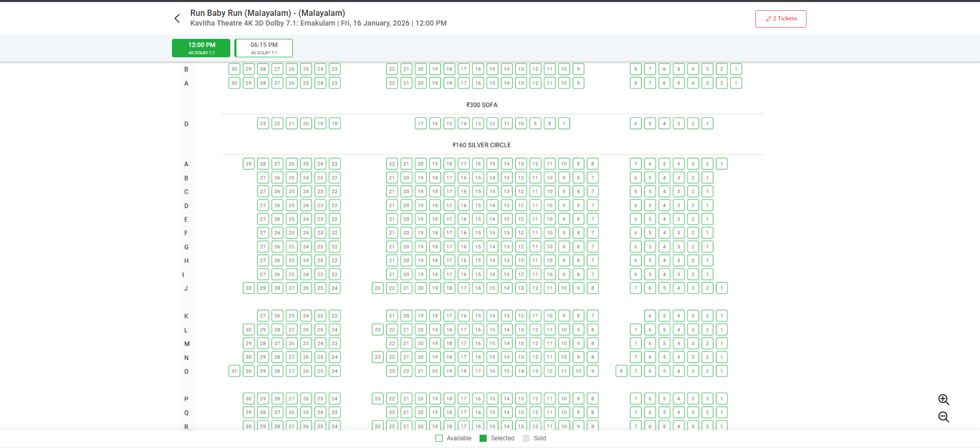Choose Silver Circle row P seat 30
The width and height of the screenshot is (980, 448).
click(x=249, y=399)
